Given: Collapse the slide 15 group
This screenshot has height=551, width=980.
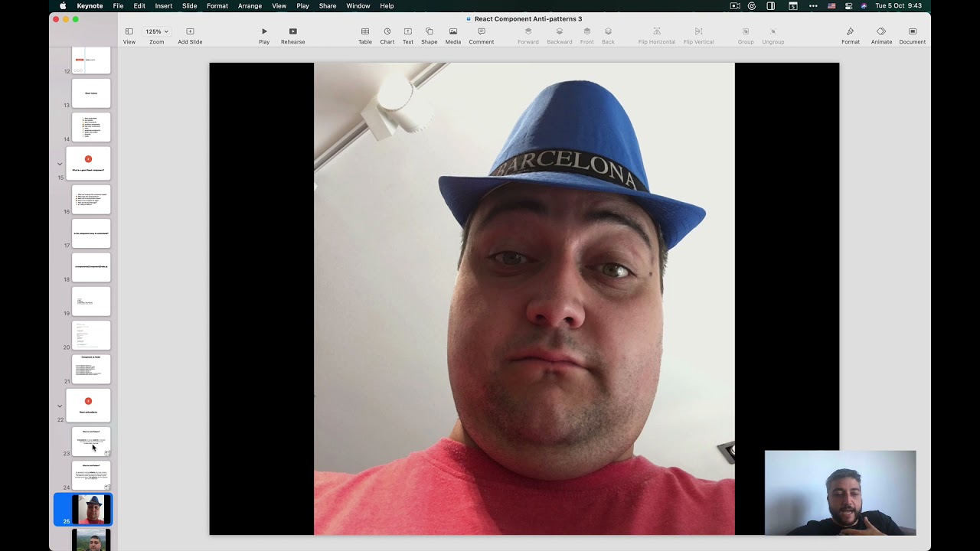Looking at the screenshot, I should (60, 164).
